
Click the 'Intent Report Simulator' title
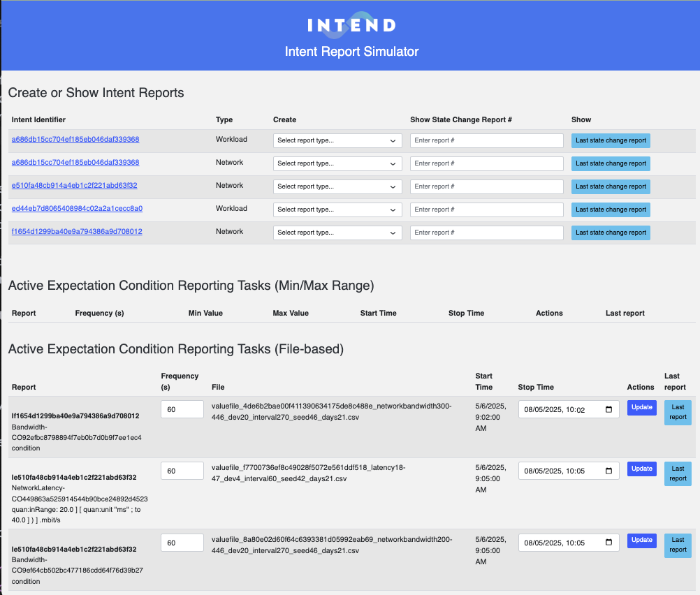pyautogui.click(x=352, y=52)
